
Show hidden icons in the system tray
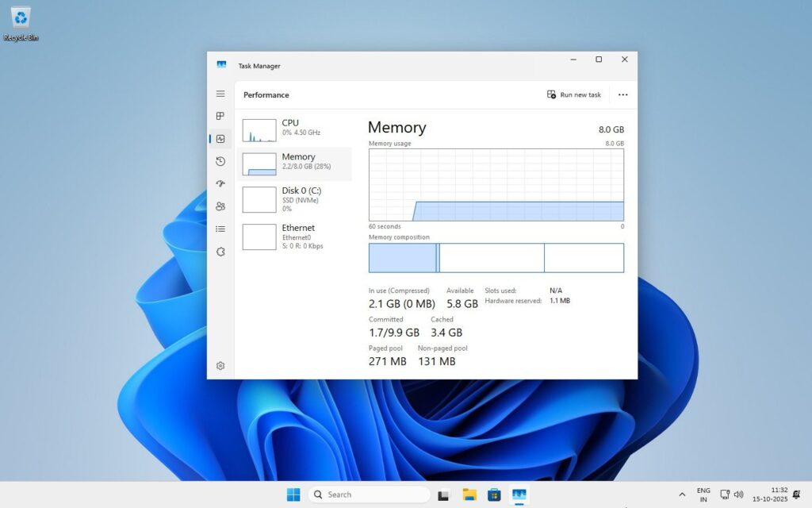click(x=682, y=494)
